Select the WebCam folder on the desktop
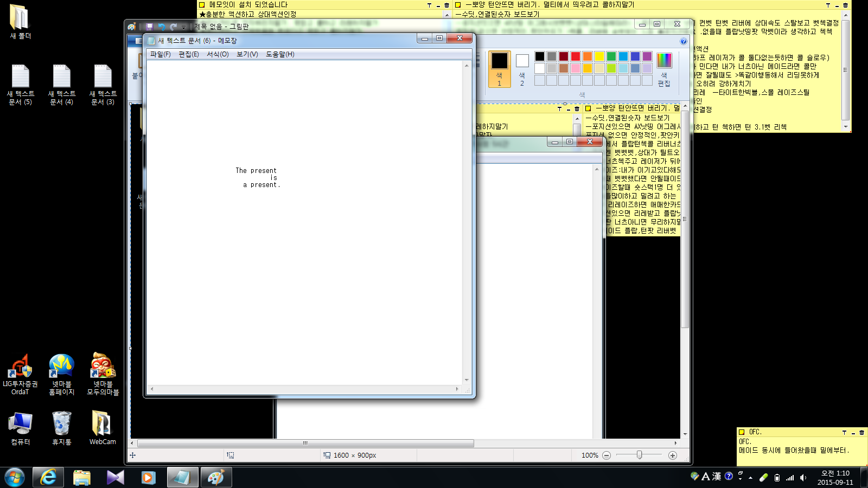 click(x=103, y=428)
